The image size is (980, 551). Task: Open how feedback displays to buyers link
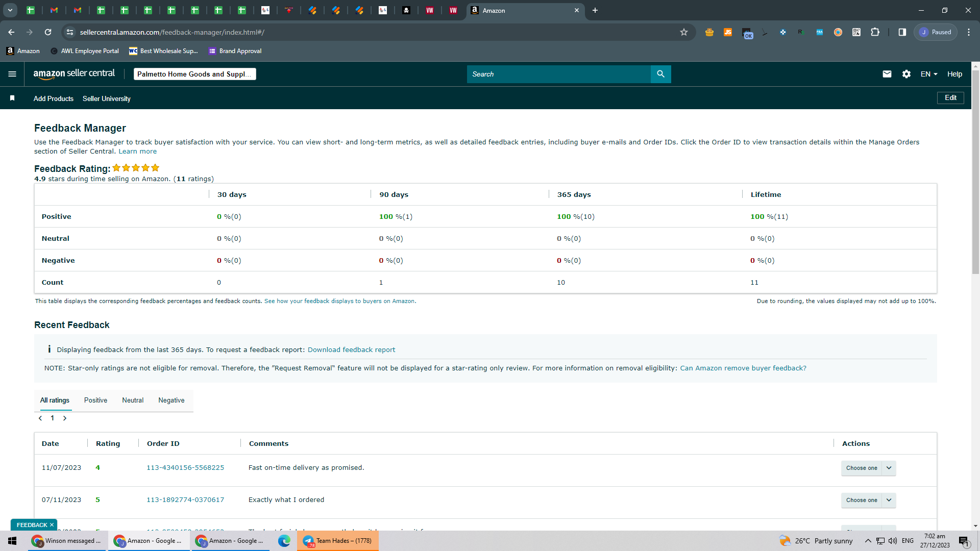(339, 301)
